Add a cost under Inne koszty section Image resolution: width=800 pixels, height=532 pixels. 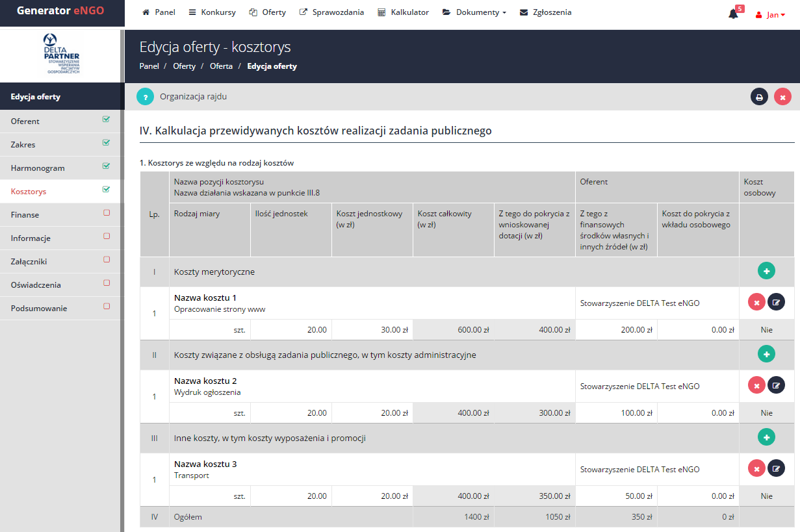(x=766, y=437)
